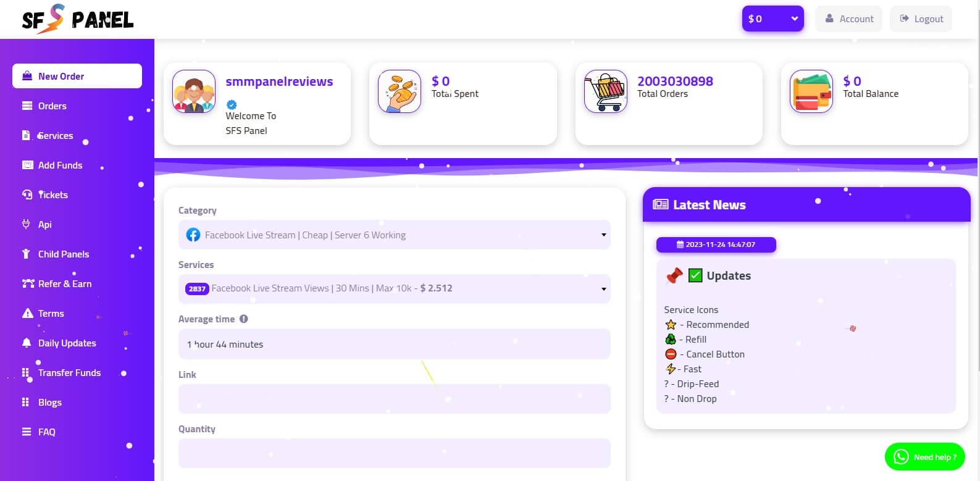Expand the Services dropdown list
The width and height of the screenshot is (980, 481).
394,288
